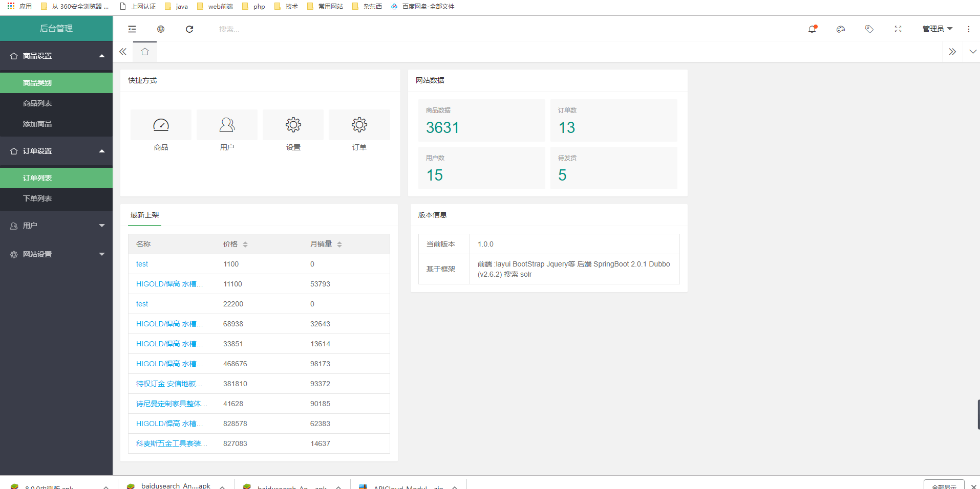Click the 后台管理 logo title

(x=56, y=29)
